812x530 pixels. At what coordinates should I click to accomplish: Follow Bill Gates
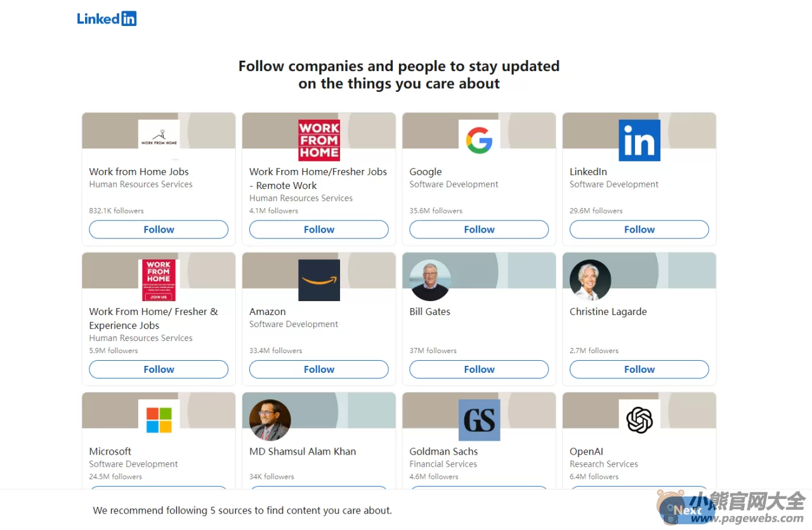click(479, 370)
